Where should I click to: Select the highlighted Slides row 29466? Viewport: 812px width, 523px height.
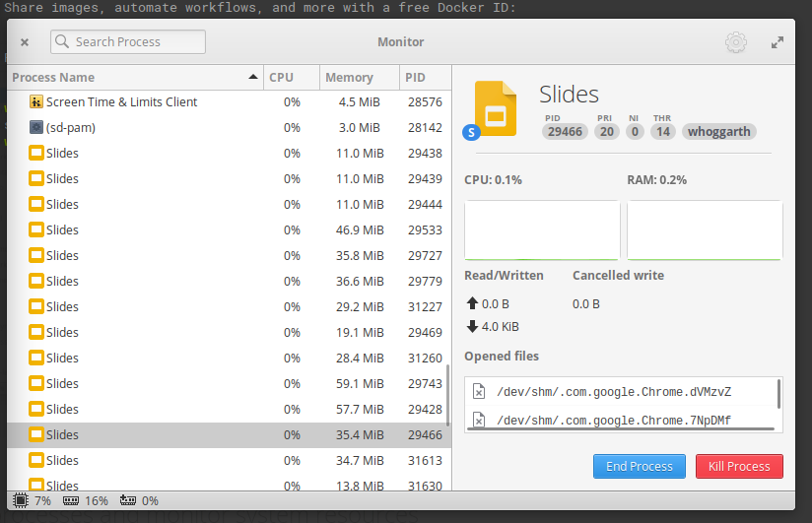click(229, 435)
